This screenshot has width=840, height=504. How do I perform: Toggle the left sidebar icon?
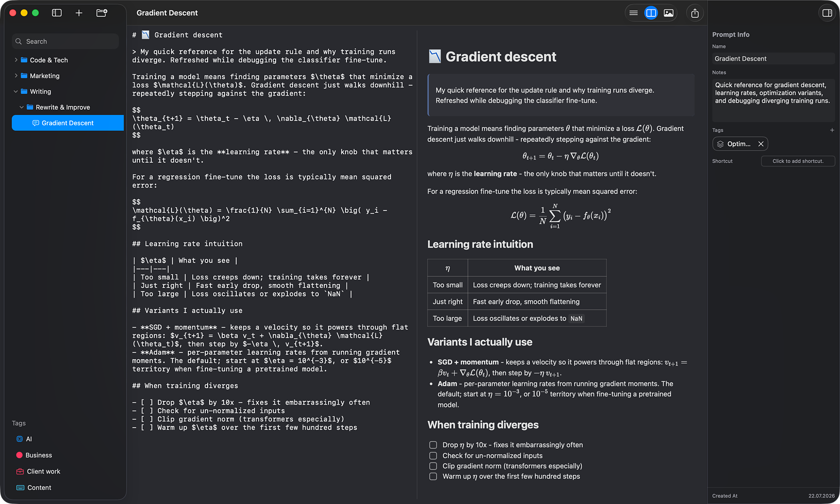tap(57, 13)
